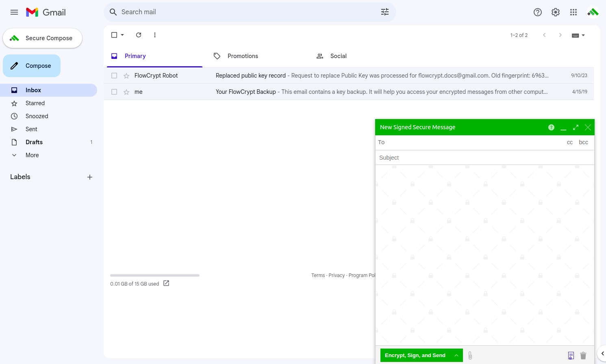
Task: Open search options filter icon
Action: pyautogui.click(x=385, y=12)
